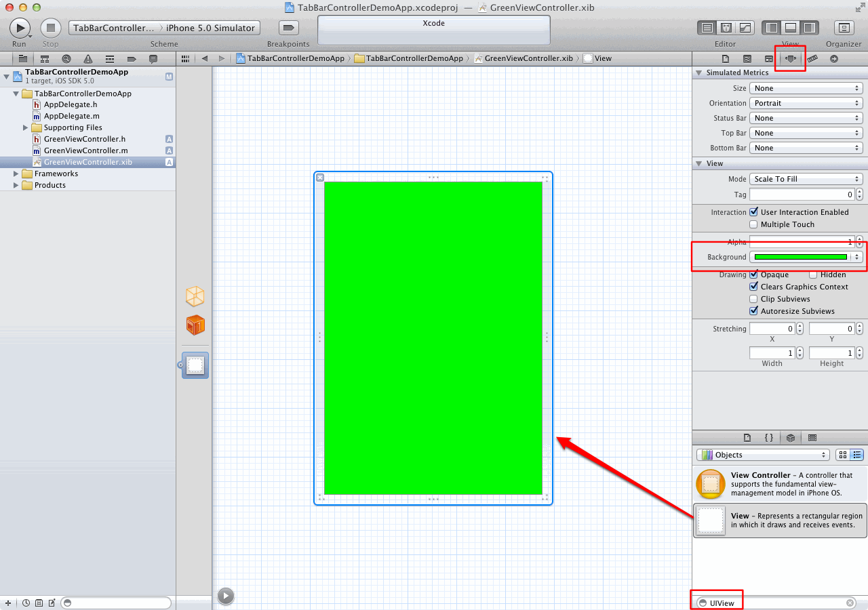Click the Run button in toolbar

(x=20, y=28)
